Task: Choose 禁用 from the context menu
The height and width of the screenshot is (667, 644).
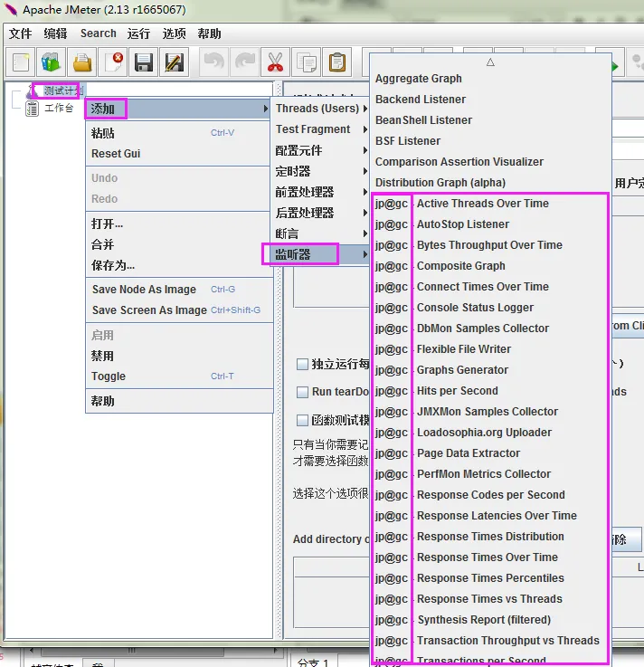Action: [x=177, y=356]
